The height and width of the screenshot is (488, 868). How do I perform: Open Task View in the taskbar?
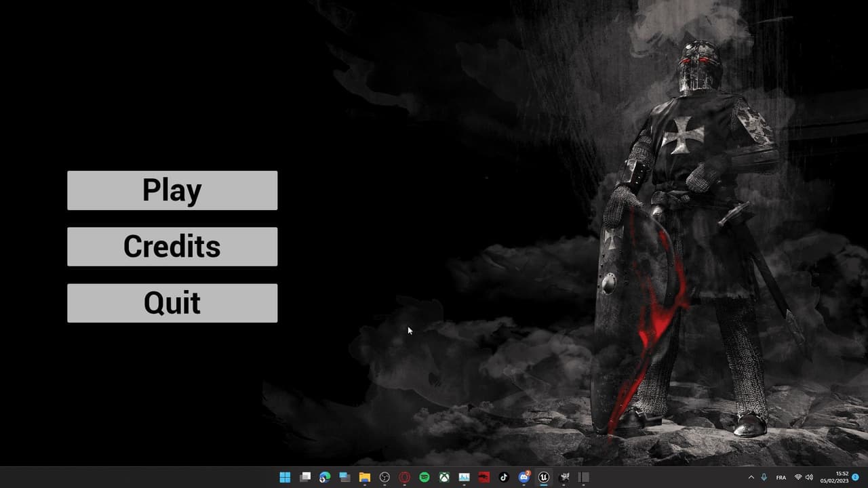305,477
